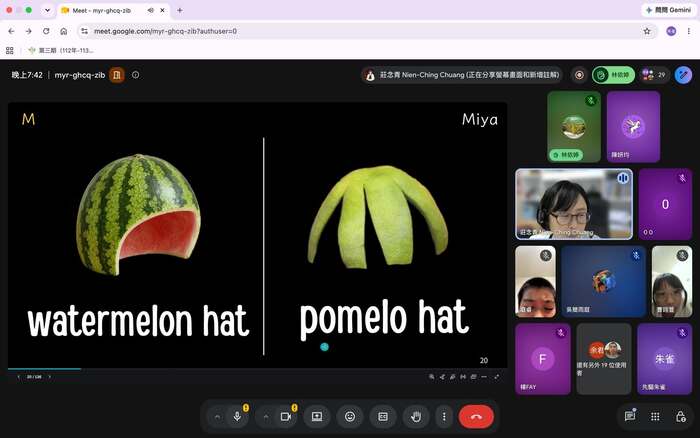Open video settings arrow beside camera
Screen dimensions: 700x438
click(x=266, y=417)
